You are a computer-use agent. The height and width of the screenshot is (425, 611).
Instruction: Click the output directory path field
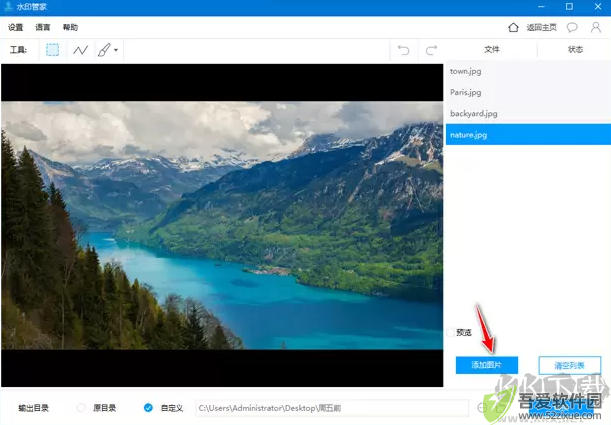[x=332, y=408]
